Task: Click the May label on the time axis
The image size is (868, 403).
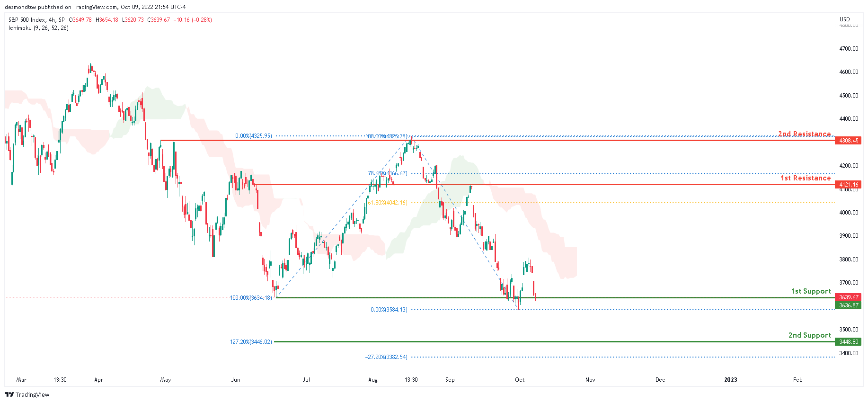Action: [x=166, y=380]
